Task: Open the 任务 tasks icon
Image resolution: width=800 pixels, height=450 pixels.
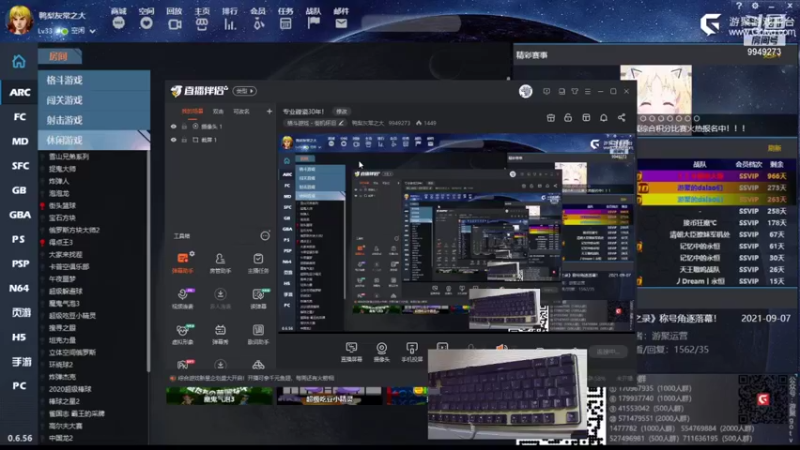Action: pyautogui.click(x=286, y=23)
